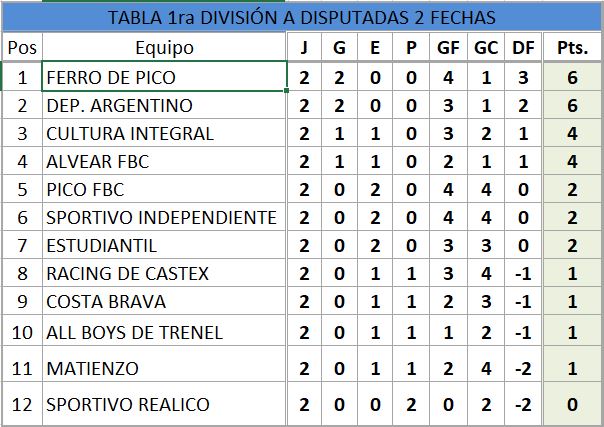
Task: Select the ESTUDIANTIL team cell
Action: pyautogui.click(x=164, y=245)
